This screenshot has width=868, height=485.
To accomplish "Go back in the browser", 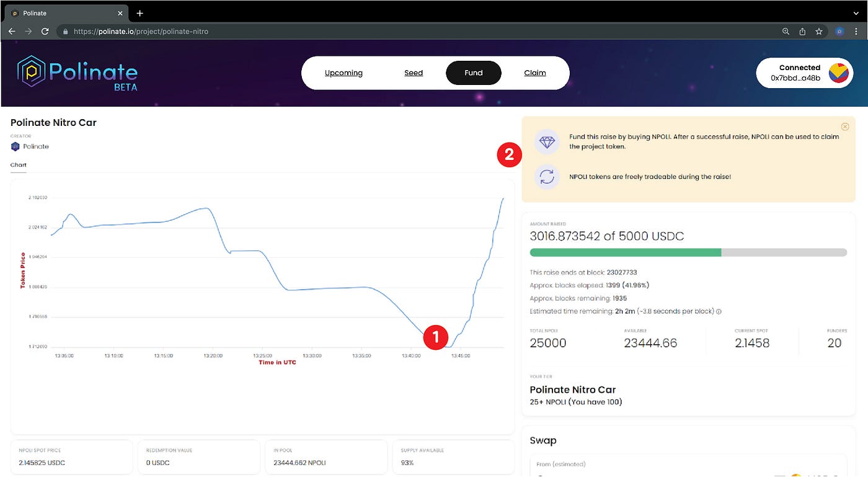I will [12, 31].
